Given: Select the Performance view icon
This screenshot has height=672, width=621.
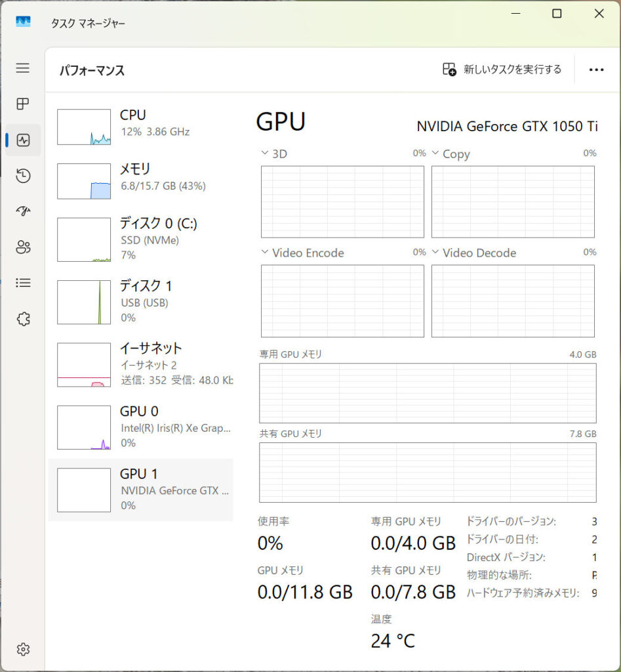Looking at the screenshot, I should (x=22, y=140).
